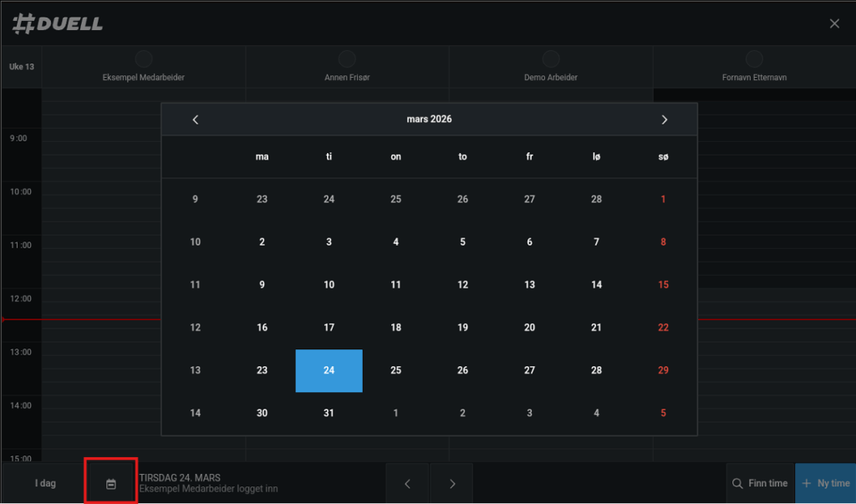
Task: Select week number 12 in calendar
Action: (195, 328)
